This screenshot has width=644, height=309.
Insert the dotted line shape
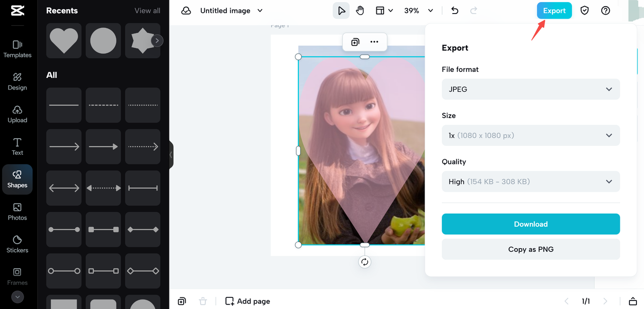(143, 105)
